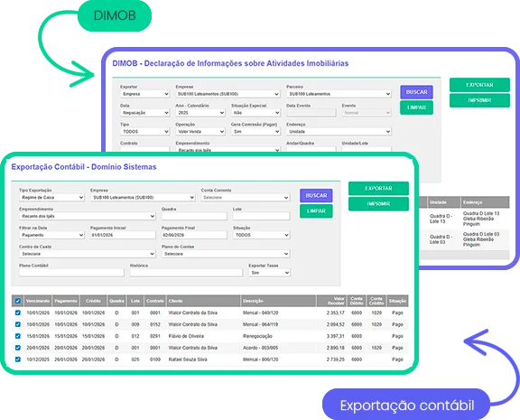Screen dimensions: 520x420
Task: Click the value 2.739,25
Action: coord(335,359)
